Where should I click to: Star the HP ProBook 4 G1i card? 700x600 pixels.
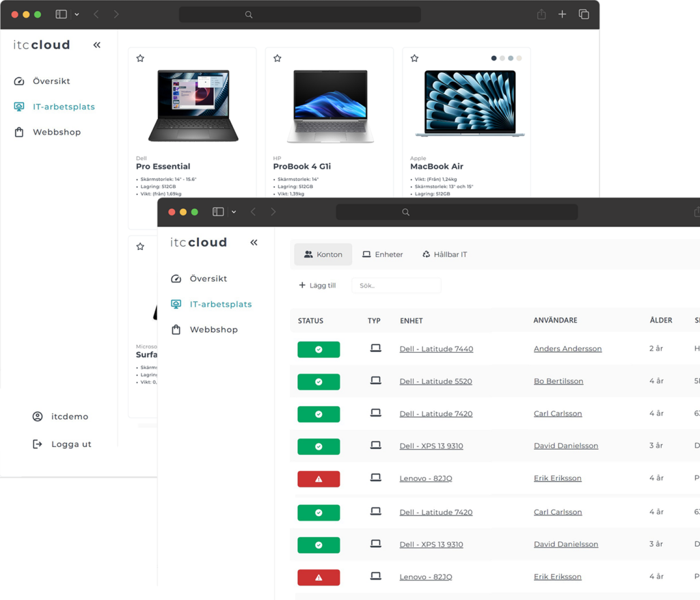278,59
